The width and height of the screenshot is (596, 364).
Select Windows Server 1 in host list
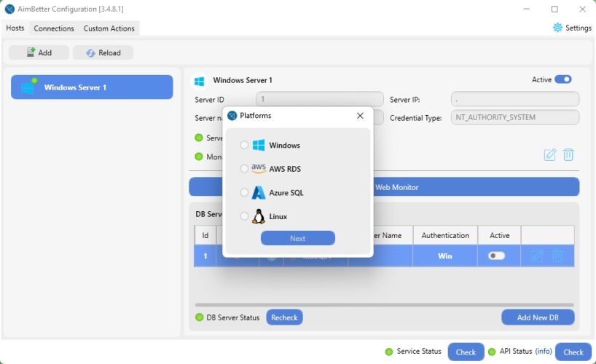pos(92,87)
